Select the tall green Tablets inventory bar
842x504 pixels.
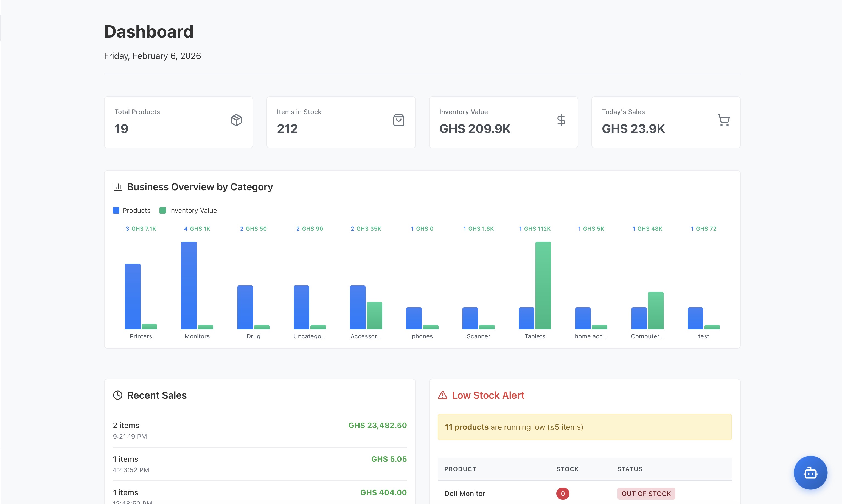coord(543,285)
